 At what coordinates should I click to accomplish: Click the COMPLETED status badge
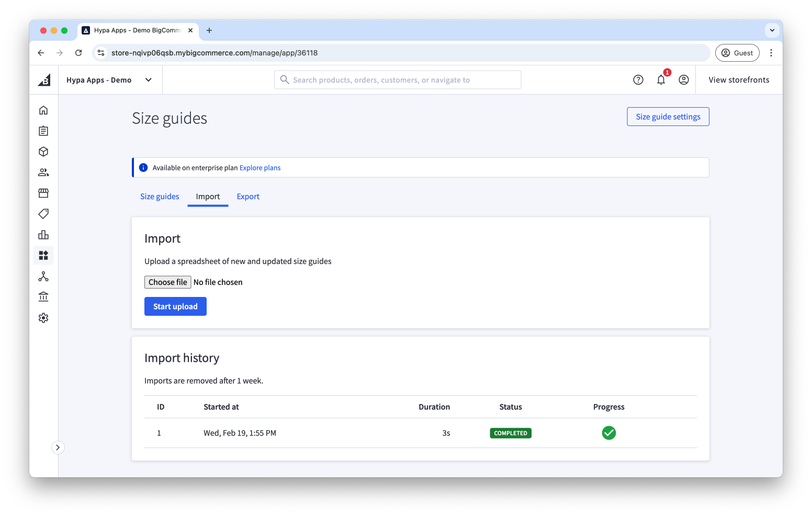(x=511, y=433)
